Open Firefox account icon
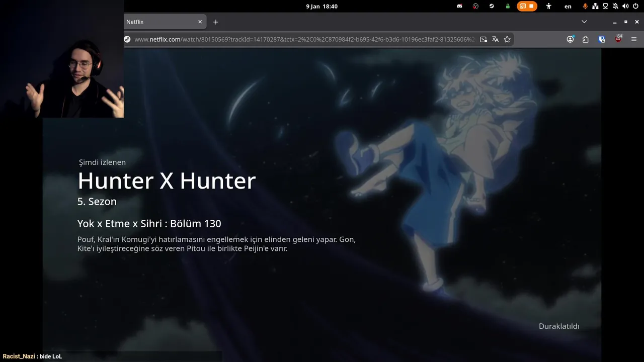Image resolution: width=644 pixels, height=362 pixels. (x=570, y=39)
